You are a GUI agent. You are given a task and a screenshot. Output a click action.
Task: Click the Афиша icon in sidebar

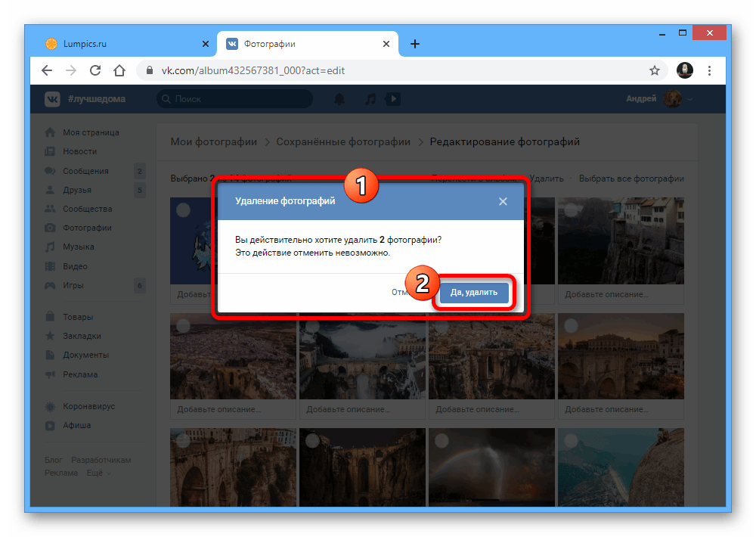point(50,426)
